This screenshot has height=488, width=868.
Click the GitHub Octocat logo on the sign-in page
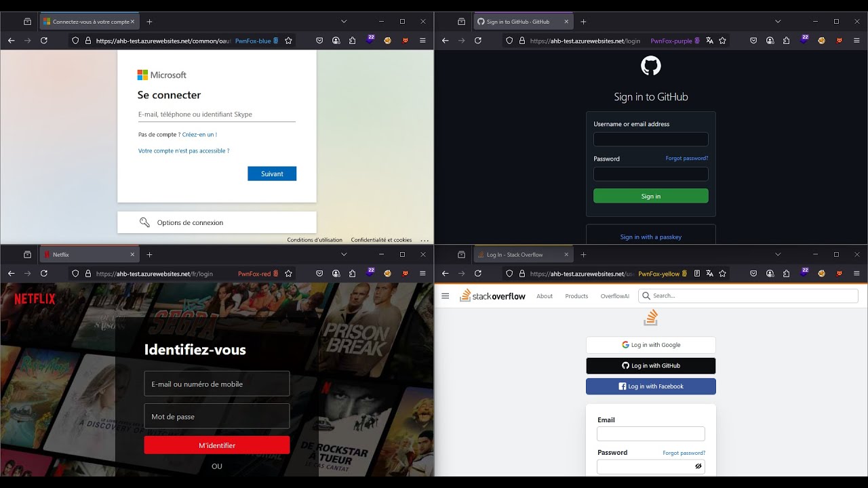pyautogui.click(x=651, y=66)
